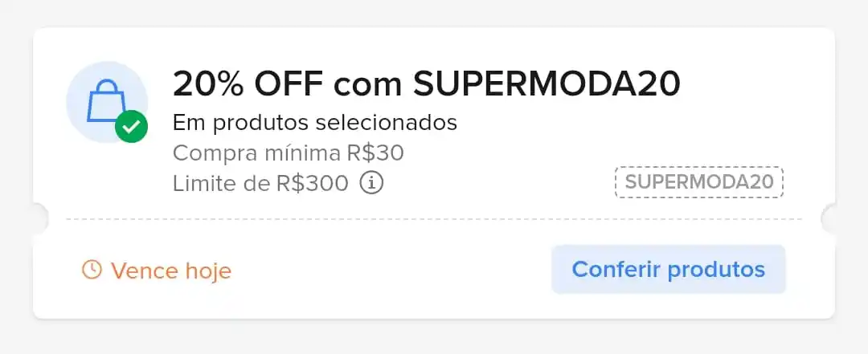Click the coupon's right ticket notch
868x354 pixels.
tap(828, 219)
